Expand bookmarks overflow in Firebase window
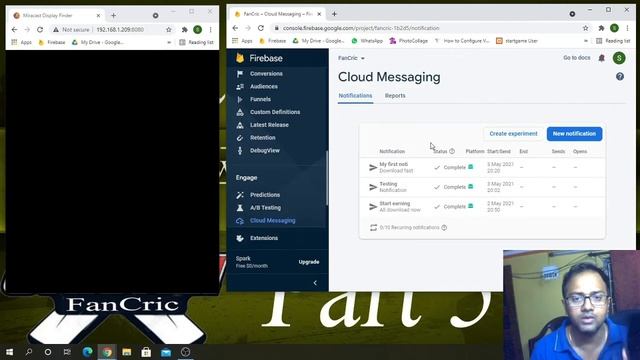640x360 pixels. [x=585, y=41]
